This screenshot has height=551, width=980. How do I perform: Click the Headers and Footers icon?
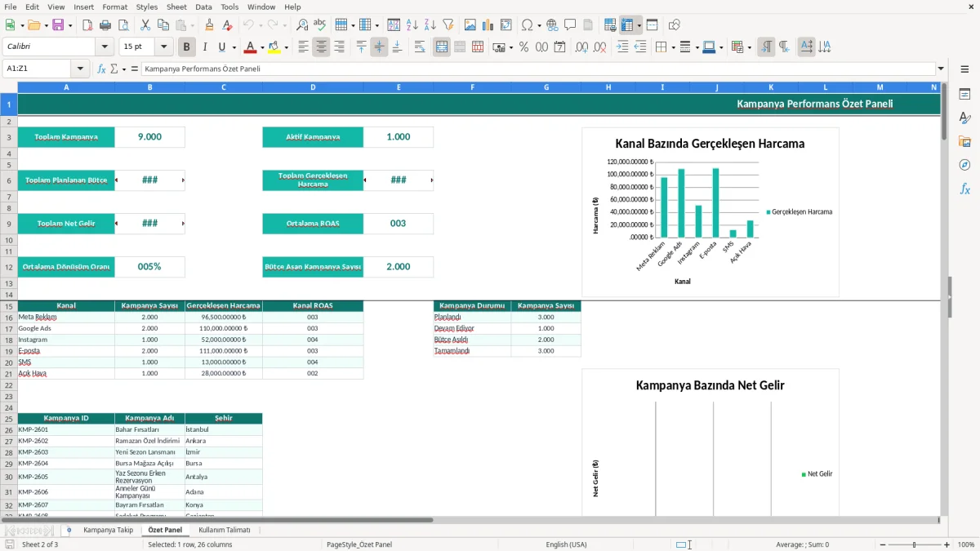(588, 25)
